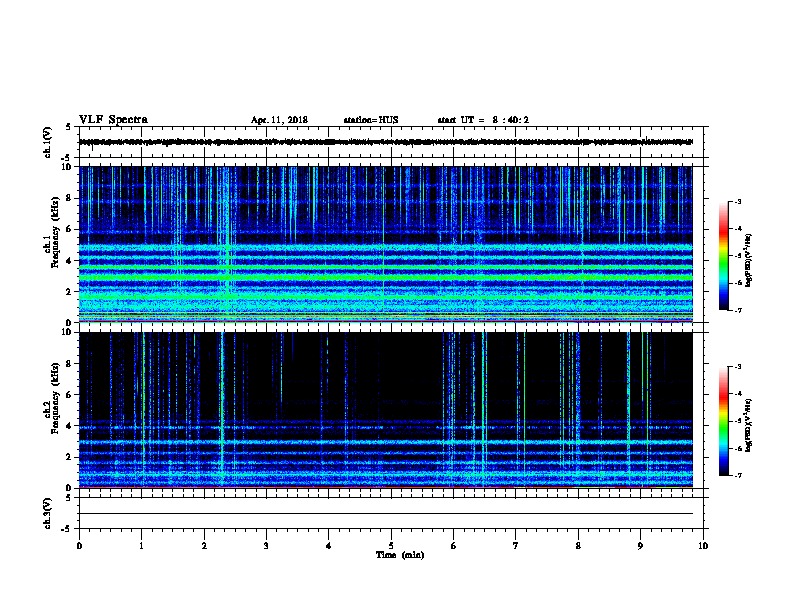Click the ch.2 spectrogram color scale bar
The height and width of the screenshot is (612, 792).
(723, 421)
